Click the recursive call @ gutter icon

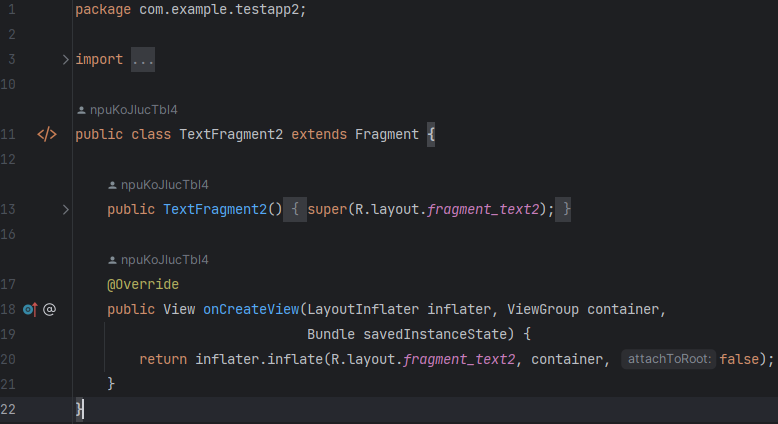pos(49,309)
